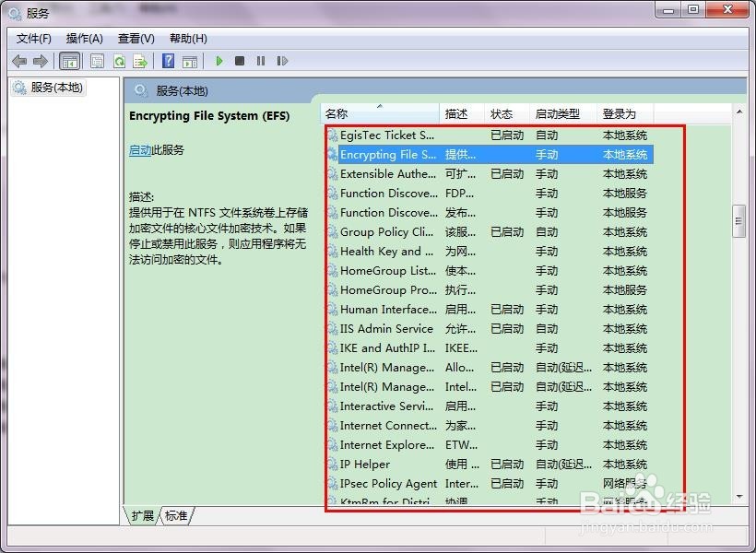Screen dimensions: 756x553
Task: Click the Stop service square icon
Action: tap(240, 61)
